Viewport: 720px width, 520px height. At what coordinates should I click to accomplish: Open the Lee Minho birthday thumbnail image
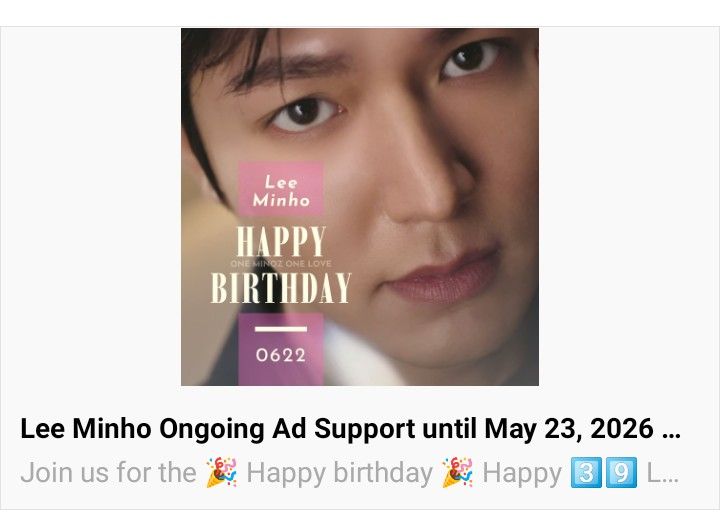pyautogui.click(x=360, y=207)
